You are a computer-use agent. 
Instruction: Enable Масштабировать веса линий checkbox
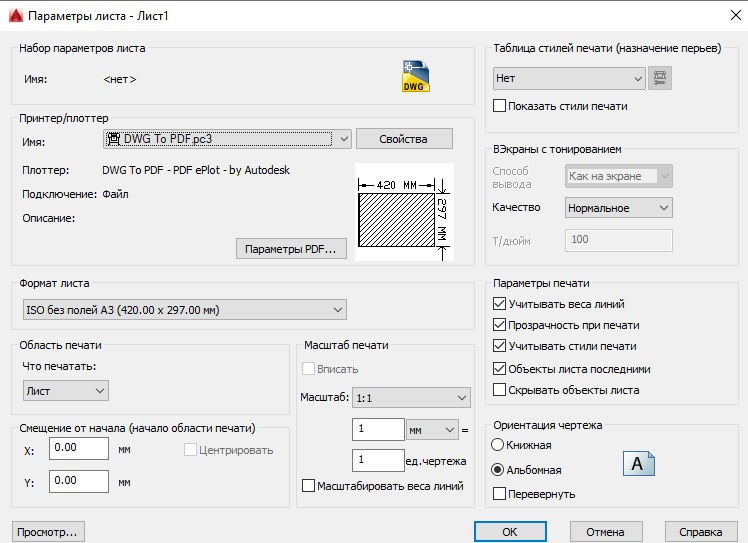pos(308,486)
